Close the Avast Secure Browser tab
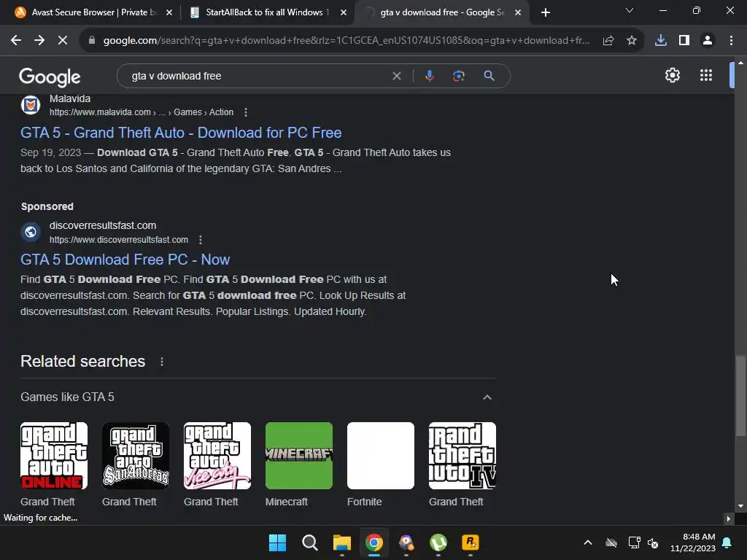Screen dimensions: 747x560 coord(169,12)
